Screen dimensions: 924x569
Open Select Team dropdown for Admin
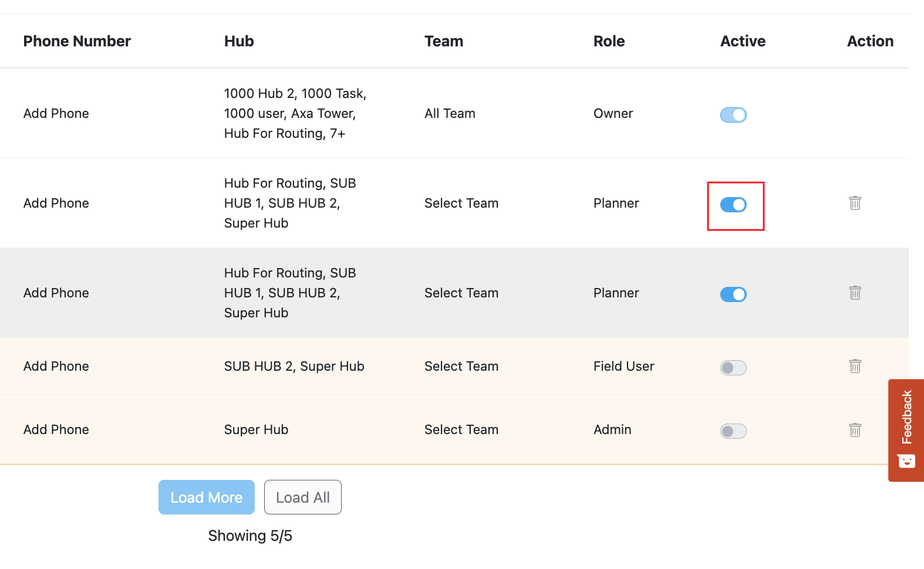pyautogui.click(x=461, y=430)
